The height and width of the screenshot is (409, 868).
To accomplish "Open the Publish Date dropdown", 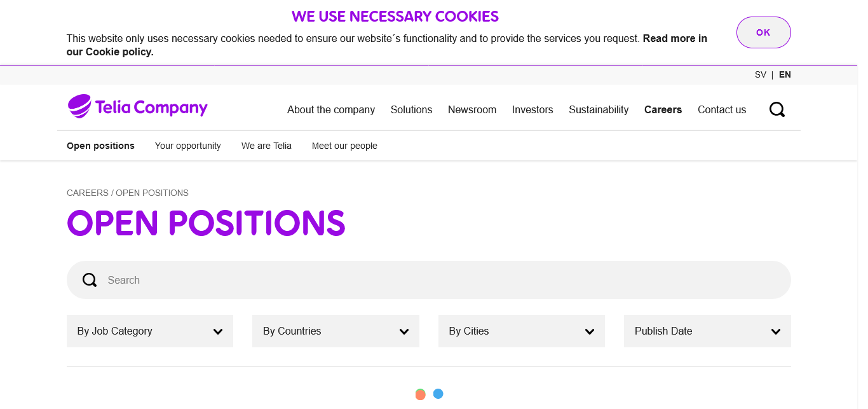I will tap(707, 331).
